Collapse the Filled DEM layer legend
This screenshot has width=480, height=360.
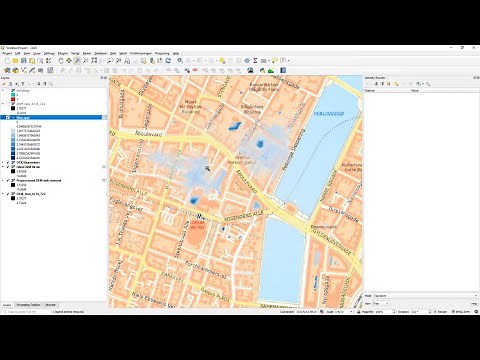(x=3, y=167)
